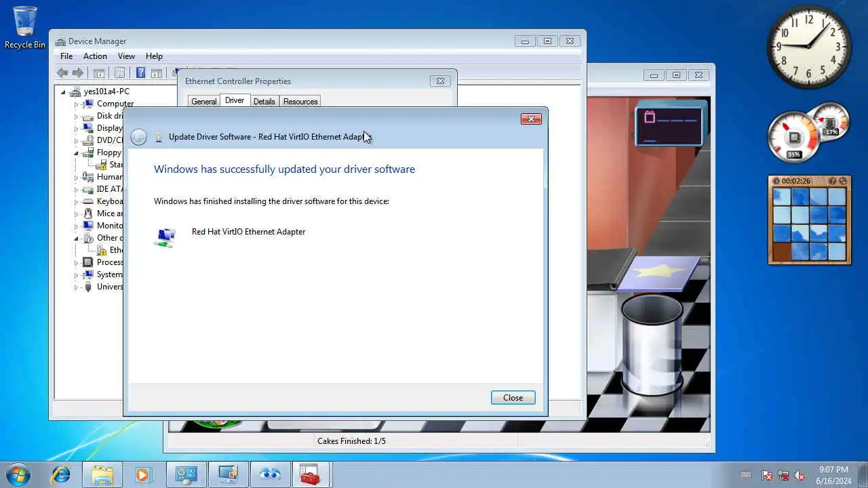Click the action pane toolbar icon after Help
868x488 pixels.
click(156, 73)
